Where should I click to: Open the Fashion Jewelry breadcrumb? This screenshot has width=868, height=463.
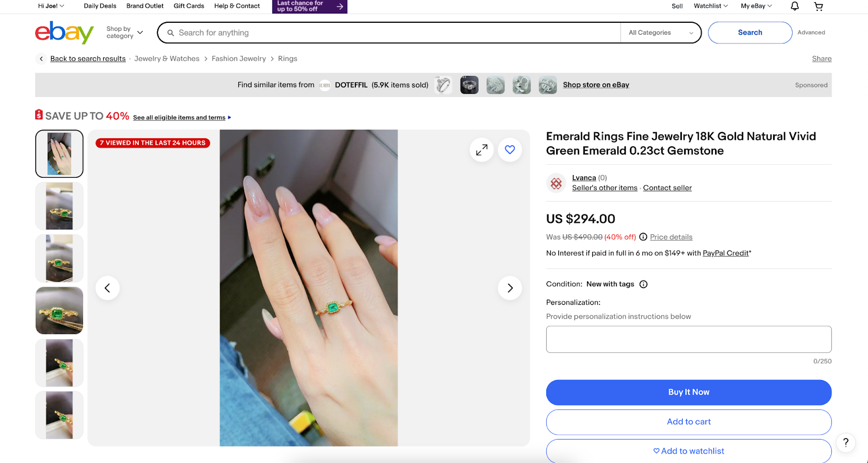[x=239, y=59]
